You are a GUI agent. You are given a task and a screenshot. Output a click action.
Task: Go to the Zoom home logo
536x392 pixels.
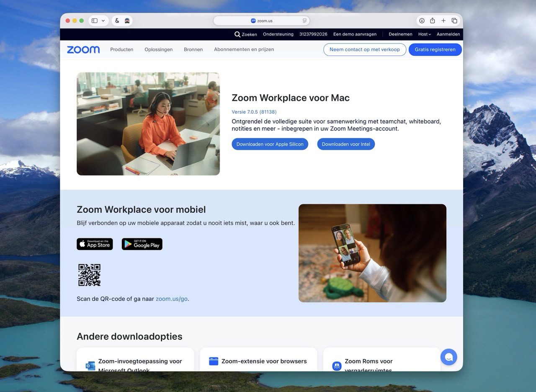[x=83, y=49]
